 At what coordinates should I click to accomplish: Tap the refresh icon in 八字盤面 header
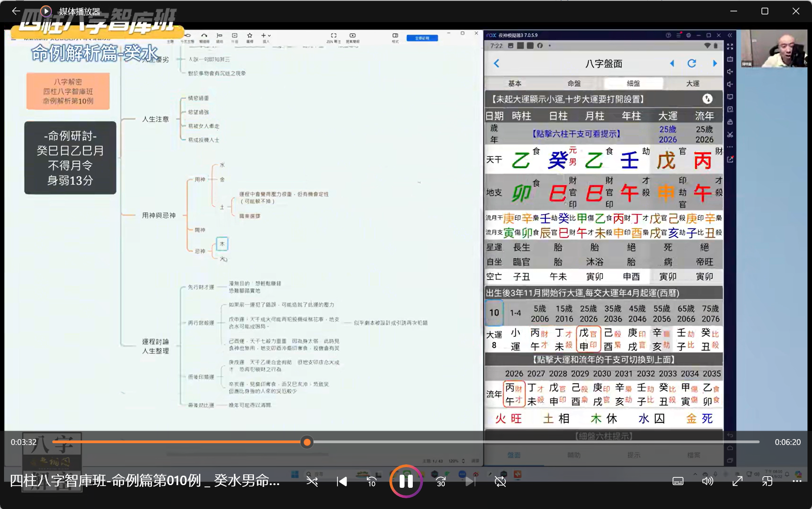(x=692, y=64)
